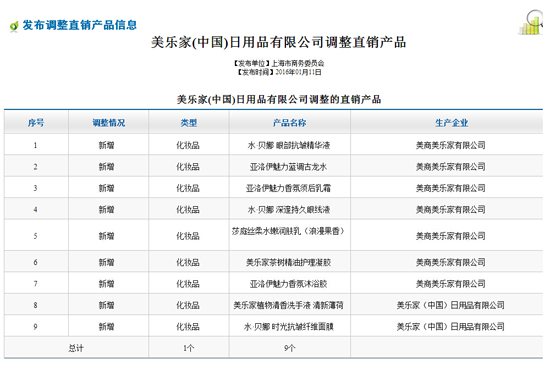Click 美乐家（中国）日用品有限公司 in row 8
This screenshot has height=370, width=550.
point(451,305)
